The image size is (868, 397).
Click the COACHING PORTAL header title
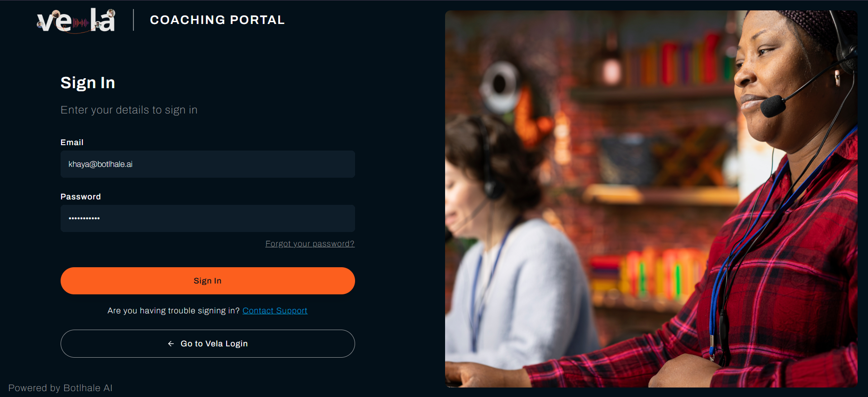[x=217, y=20]
